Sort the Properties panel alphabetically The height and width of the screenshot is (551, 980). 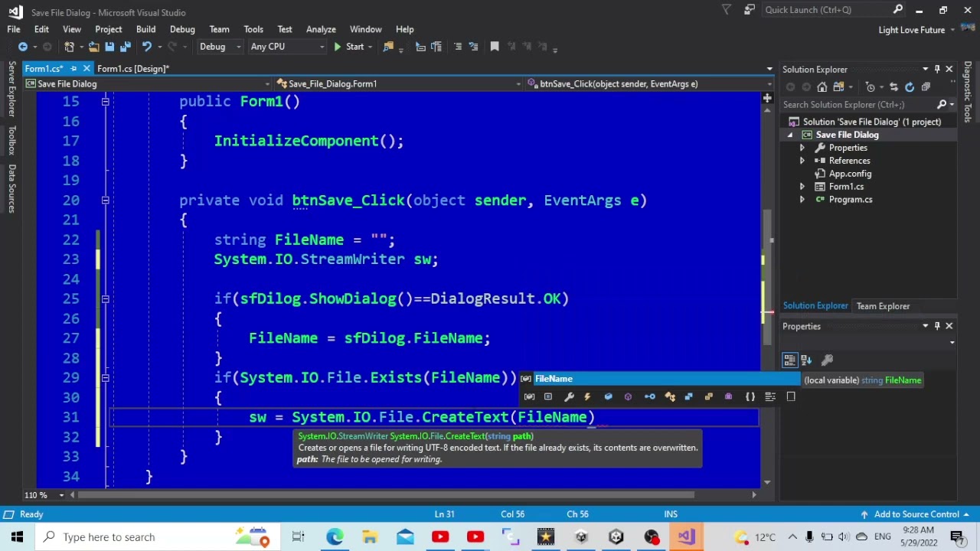coord(806,360)
